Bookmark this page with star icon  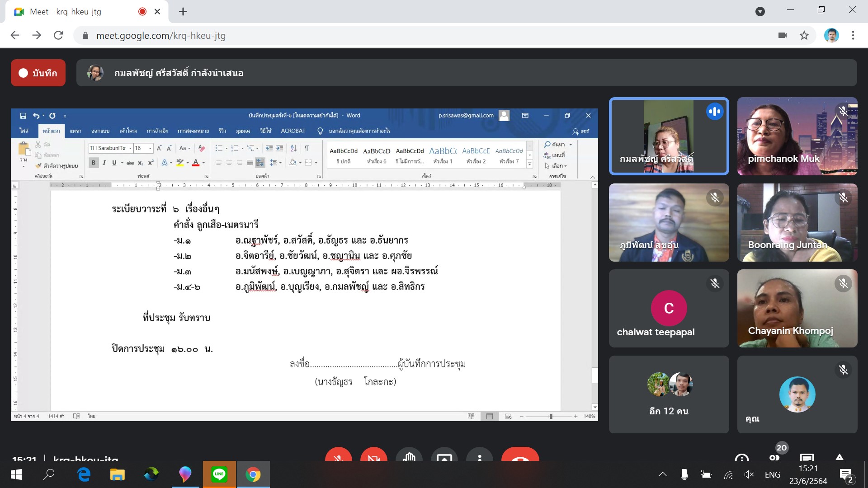804,35
